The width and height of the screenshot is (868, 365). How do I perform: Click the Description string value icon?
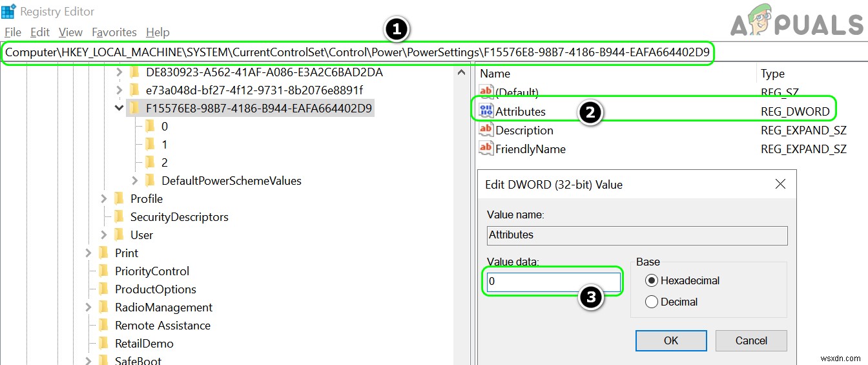click(486, 130)
